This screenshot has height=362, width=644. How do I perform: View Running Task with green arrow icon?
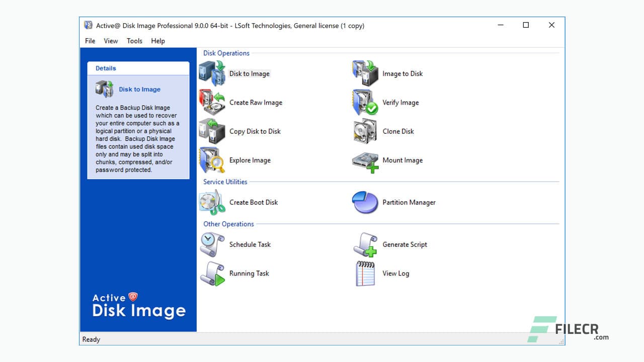[212, 273]
